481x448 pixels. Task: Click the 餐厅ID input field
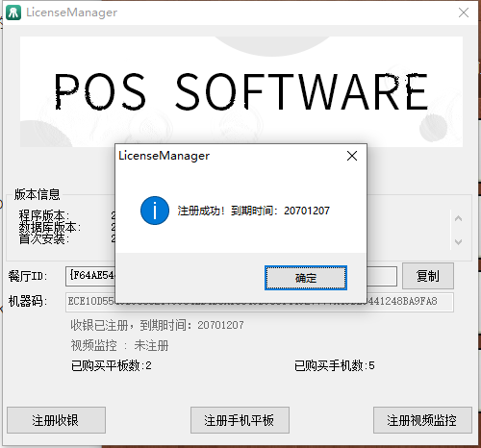pyautogui.click(x=231, y=276)
